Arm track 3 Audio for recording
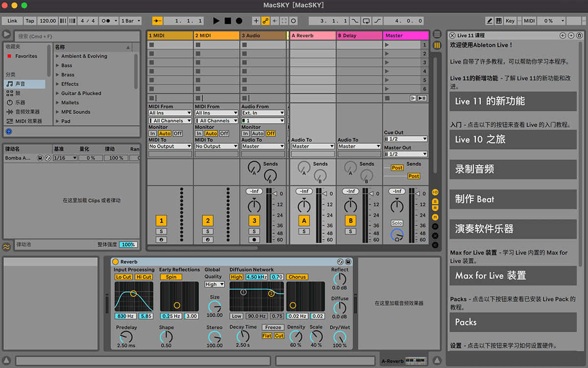This screenshot has height=368, width=588. pos(254,240)
